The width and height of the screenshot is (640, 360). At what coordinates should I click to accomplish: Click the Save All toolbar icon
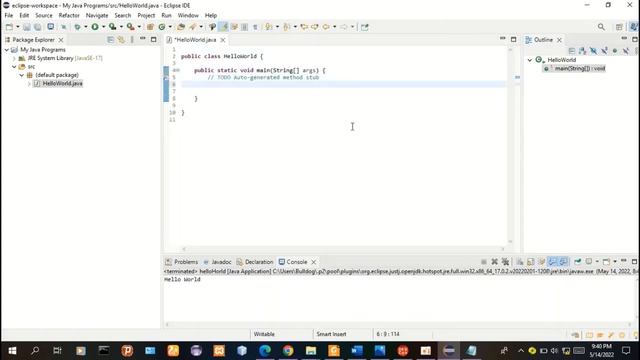coord(38,27)
